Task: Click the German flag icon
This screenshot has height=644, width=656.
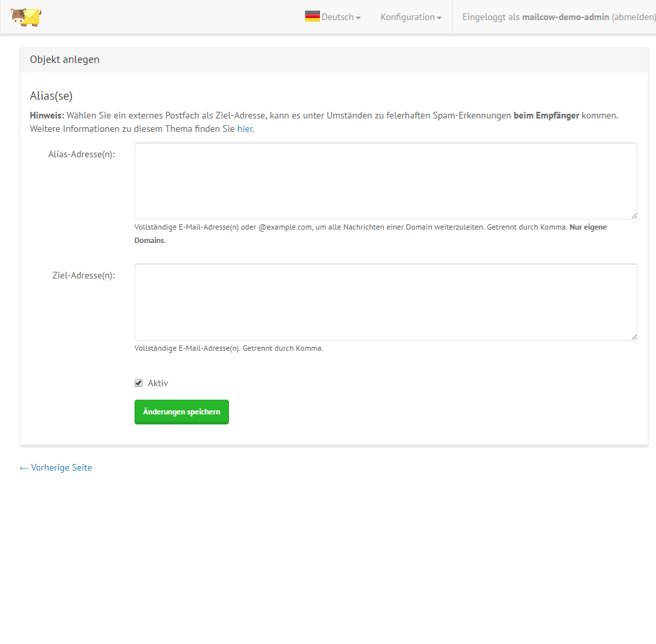Action: pos(312,17)
